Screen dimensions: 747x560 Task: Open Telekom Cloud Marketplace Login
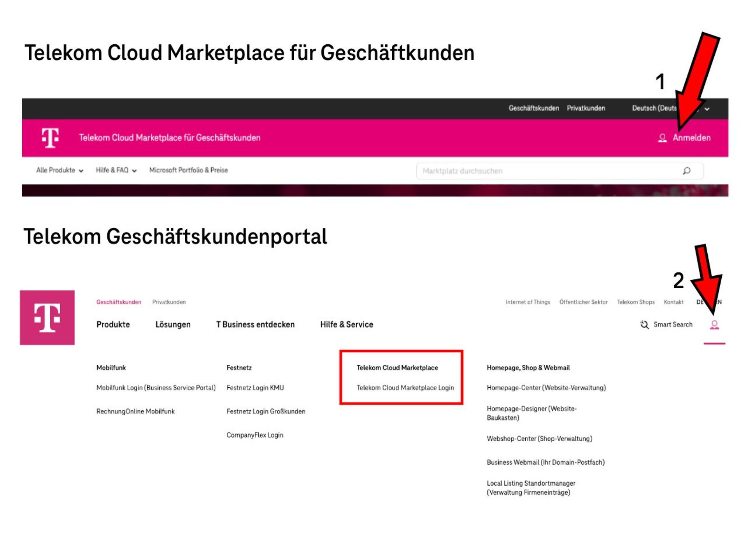click(x=405, y=388)
